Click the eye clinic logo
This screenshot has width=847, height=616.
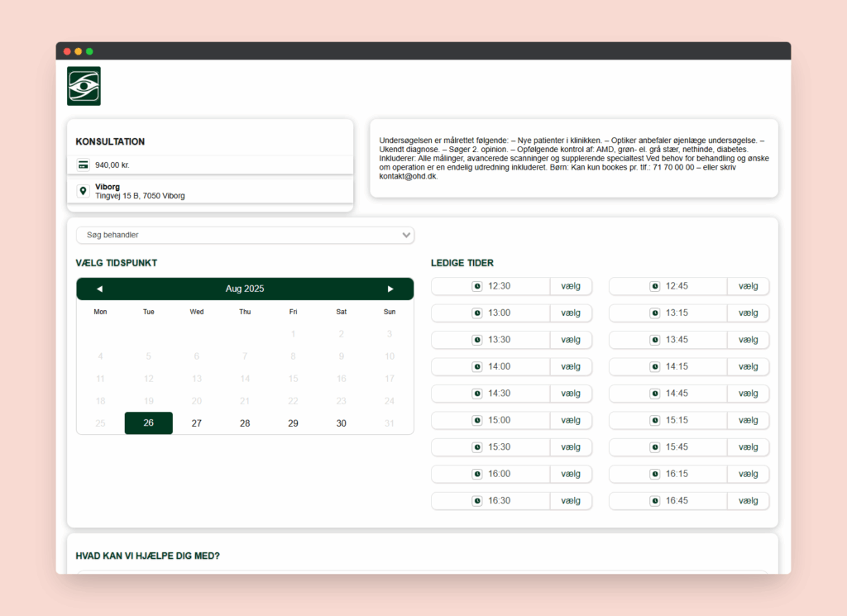click(84, 86)
